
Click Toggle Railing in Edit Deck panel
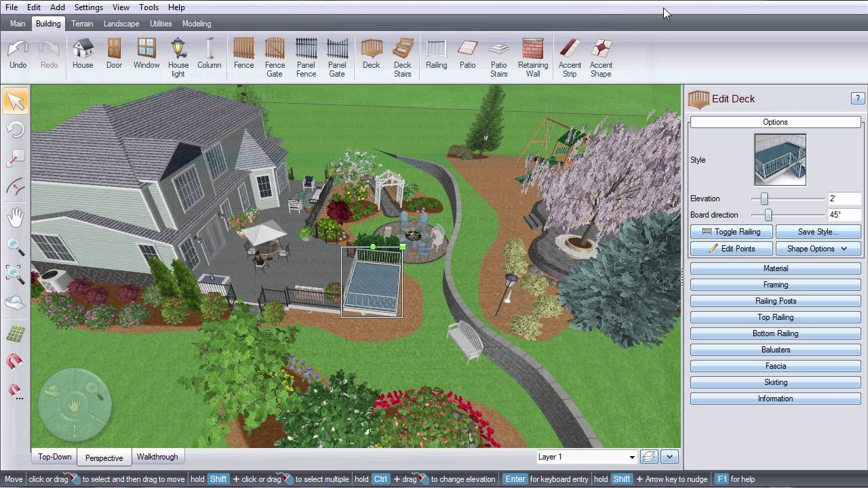731,232
